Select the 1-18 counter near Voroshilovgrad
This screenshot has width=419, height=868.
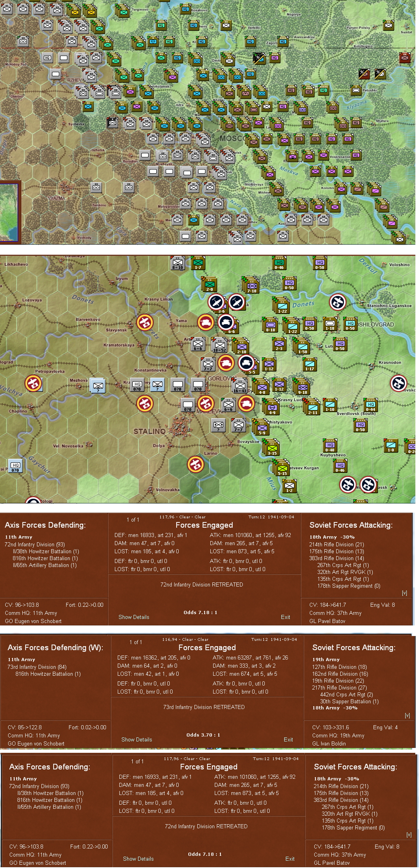(x=330, y=324)
